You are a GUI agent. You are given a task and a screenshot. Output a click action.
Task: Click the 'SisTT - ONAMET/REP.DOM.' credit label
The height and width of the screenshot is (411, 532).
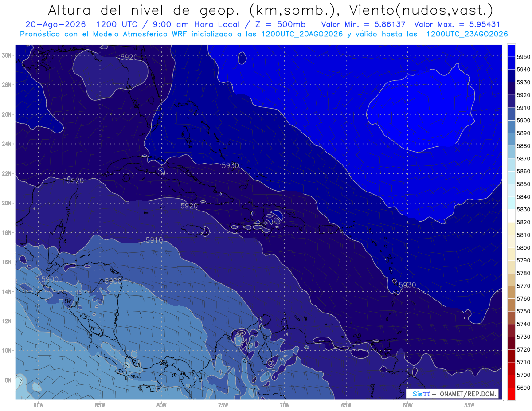click(x=452, y=394)
